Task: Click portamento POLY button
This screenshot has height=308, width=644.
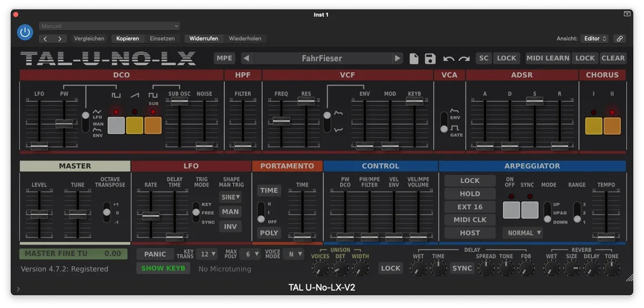Action: (x=269, y=233)
